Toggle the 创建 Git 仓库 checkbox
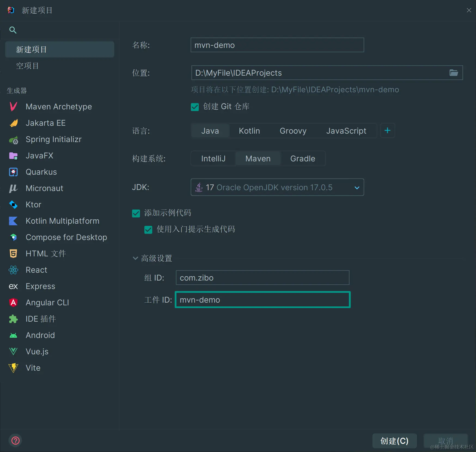476x452 pixels. point(195,107)
